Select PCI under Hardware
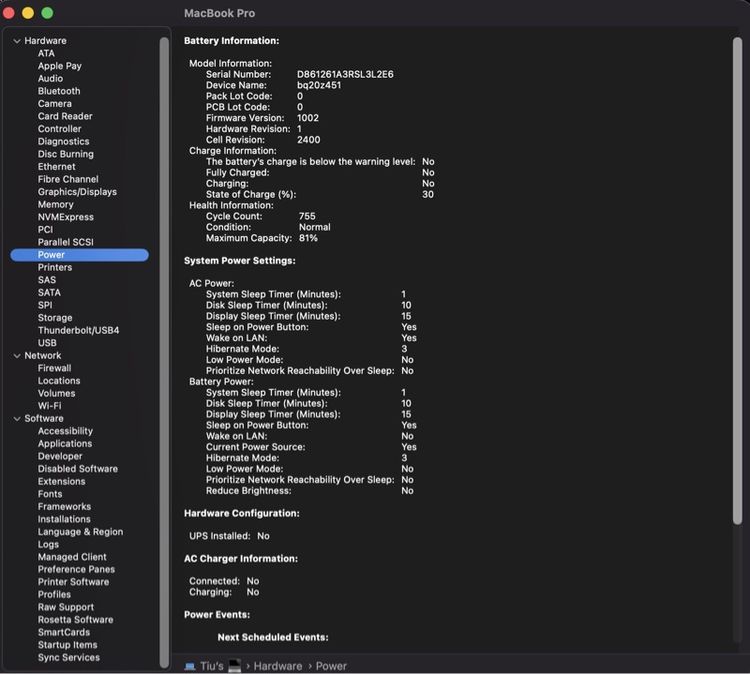Viewport: 750px width, 674px height. coord(45,230)
